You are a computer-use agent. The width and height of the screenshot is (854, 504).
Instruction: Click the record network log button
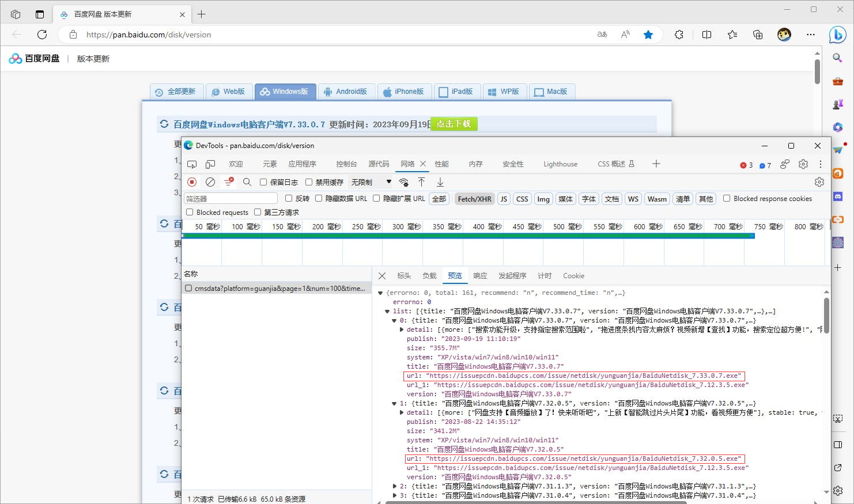click(192, 182)
